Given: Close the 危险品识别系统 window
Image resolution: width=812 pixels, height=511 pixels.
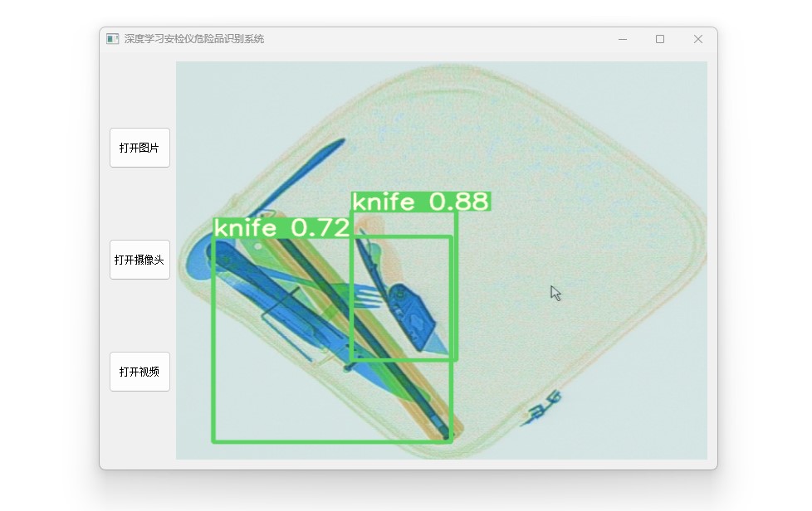Looking at the screenshot, I should (698, 39).
